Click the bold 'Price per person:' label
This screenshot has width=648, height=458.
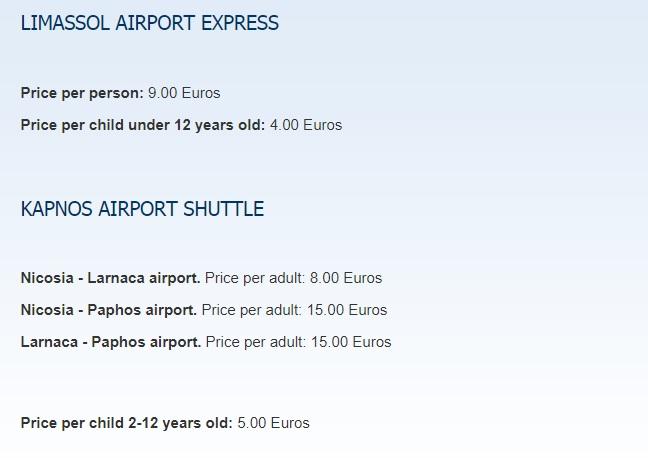click(x=82, y=93)
